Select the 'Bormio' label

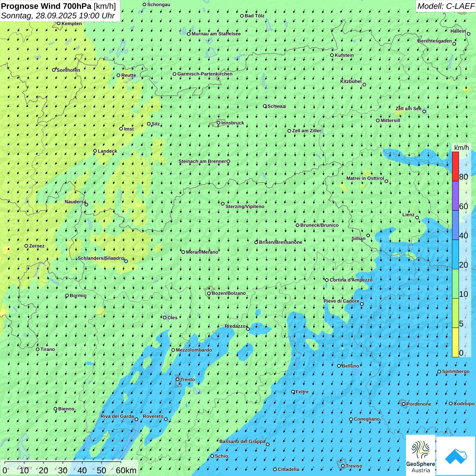click(78, 295)
